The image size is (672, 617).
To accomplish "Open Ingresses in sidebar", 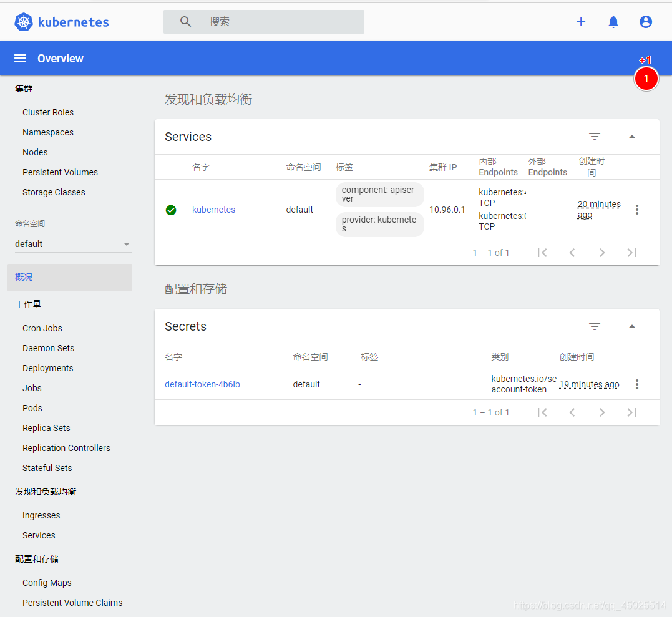I will point(41,515).
